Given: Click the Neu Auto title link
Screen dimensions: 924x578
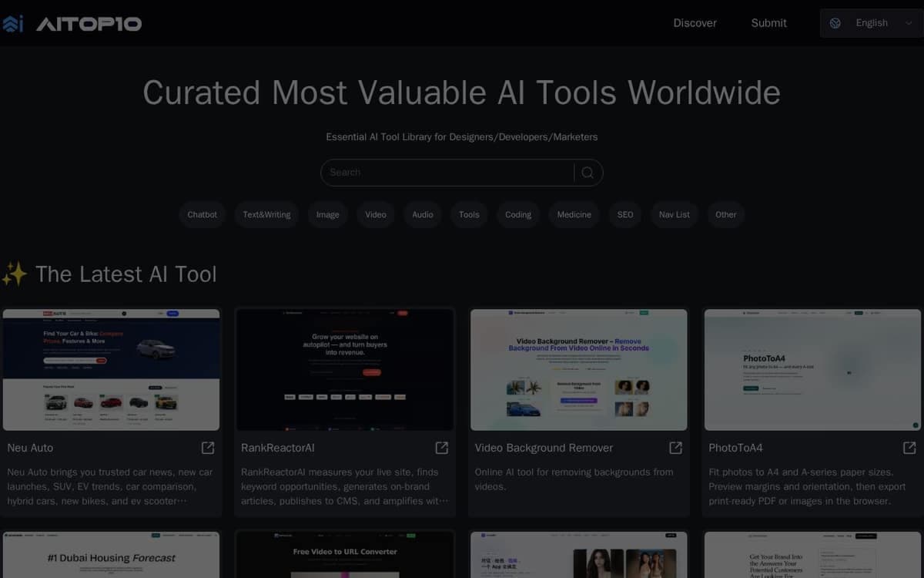Looking at the screenshot, I should coord(30,448).
